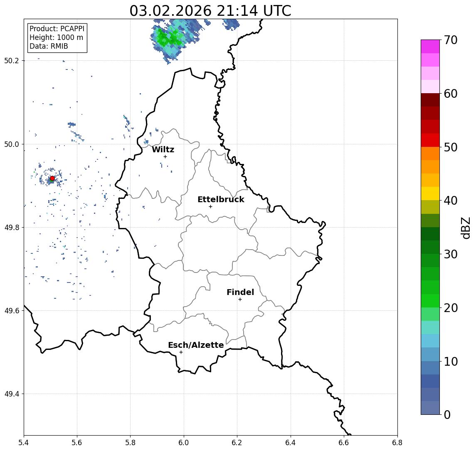Click the dBZ colorbar axis label
The height and width of the screenshot is (451, 476).
(465, 228)
